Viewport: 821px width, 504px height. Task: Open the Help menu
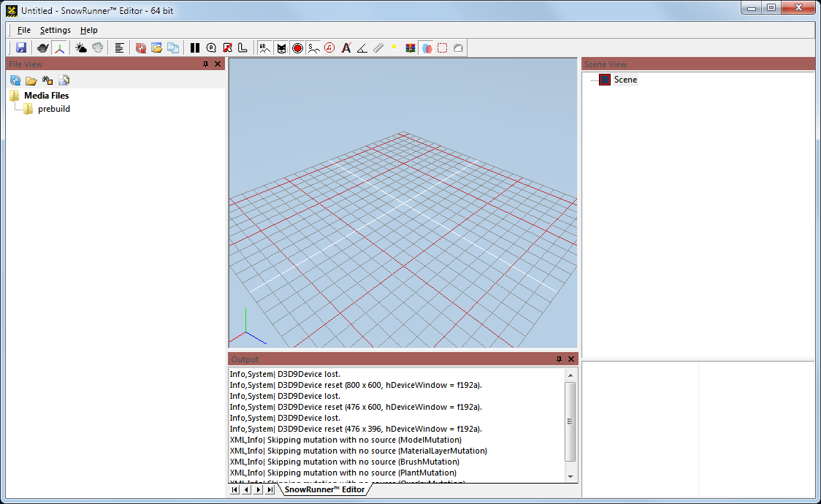point(89,30)
